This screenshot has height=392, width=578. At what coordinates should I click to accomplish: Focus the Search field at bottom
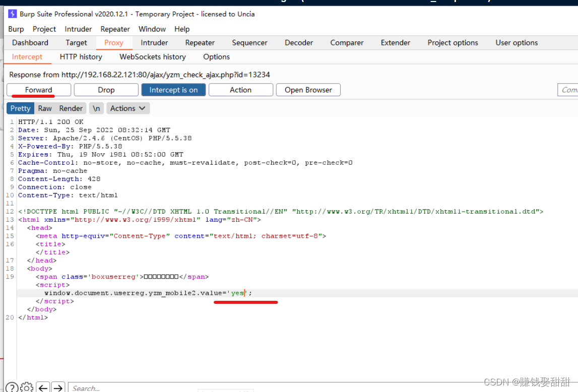click(324, 388)
